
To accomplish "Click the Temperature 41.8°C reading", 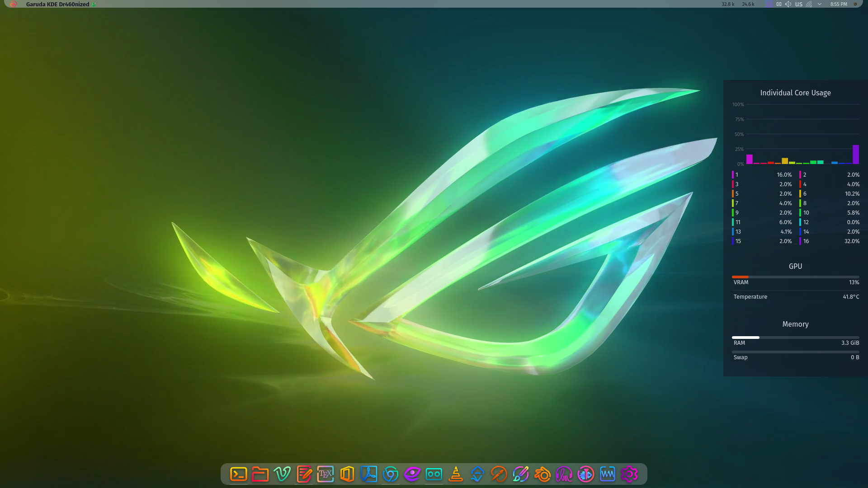I will 796,296.
